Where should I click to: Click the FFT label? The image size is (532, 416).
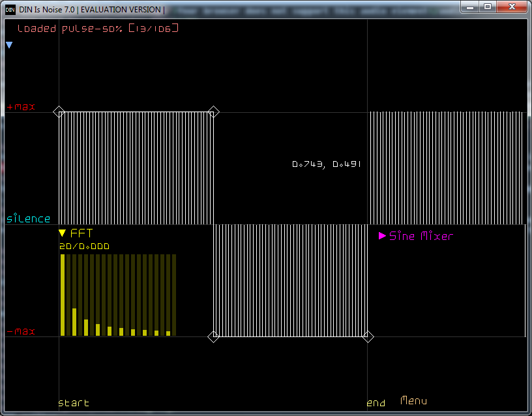click(83, 233)
